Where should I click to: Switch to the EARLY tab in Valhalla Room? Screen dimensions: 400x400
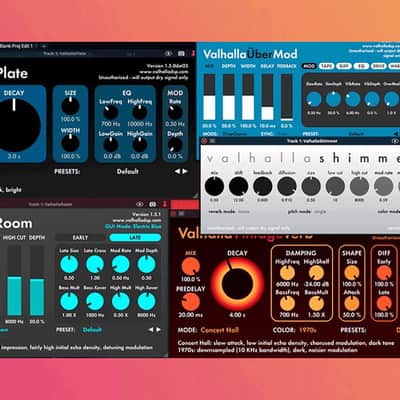(x=80, y=238)
